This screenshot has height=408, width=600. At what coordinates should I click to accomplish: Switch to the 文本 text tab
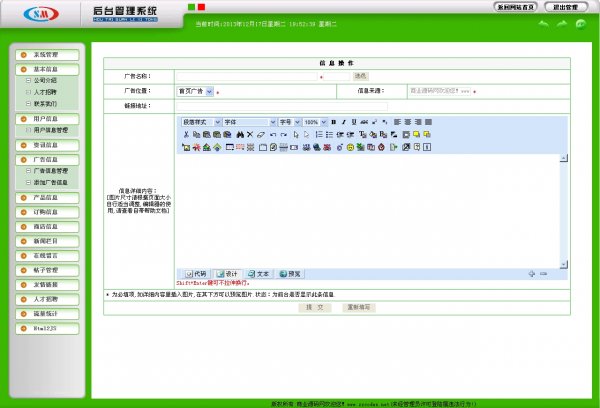tap(258, 274)
